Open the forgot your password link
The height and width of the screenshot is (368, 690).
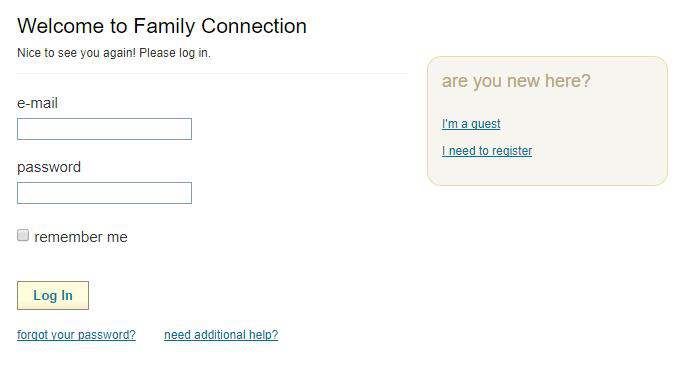[76, 335]
